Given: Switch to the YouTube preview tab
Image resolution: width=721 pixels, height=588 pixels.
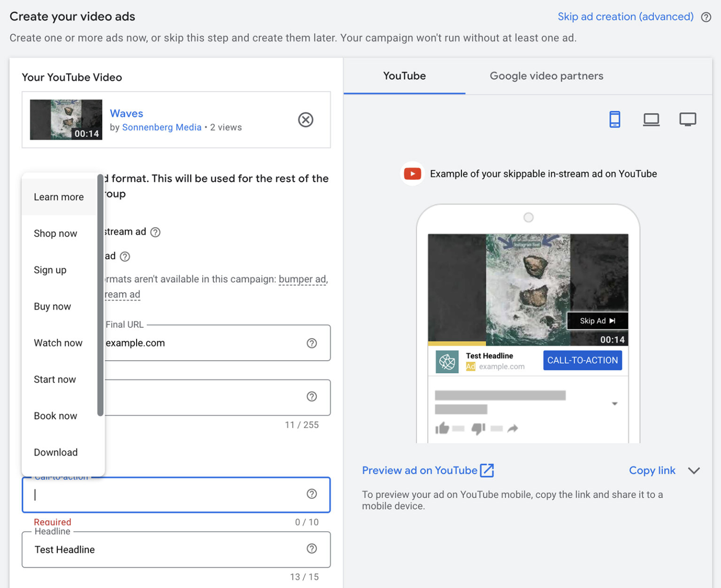Looking at the screenshot, I should click(x=404, y=76).
